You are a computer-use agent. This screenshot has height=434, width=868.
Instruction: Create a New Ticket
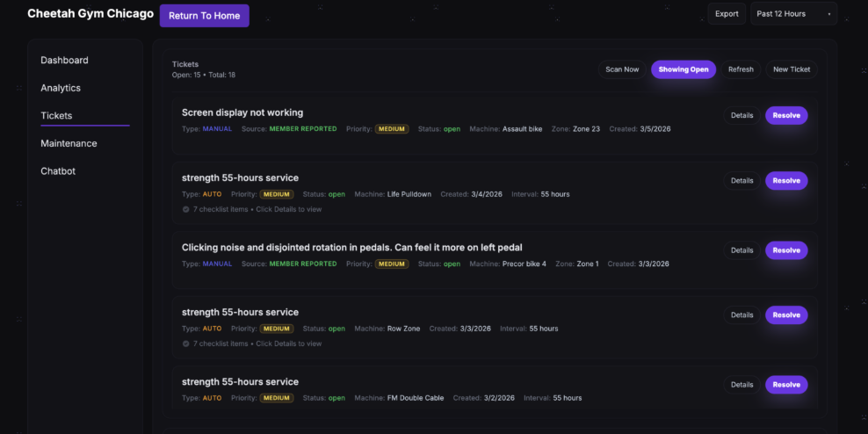coord(791,69)
